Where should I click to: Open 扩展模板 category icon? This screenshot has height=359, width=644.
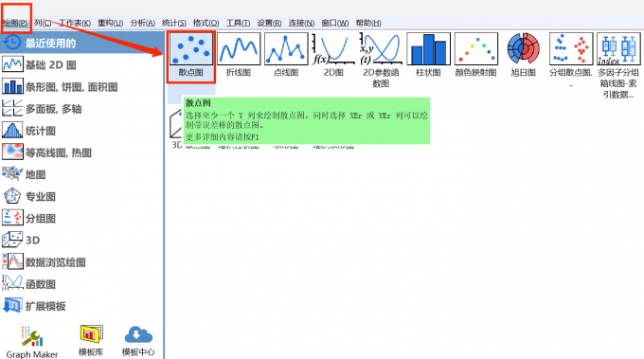click(12, 306)
